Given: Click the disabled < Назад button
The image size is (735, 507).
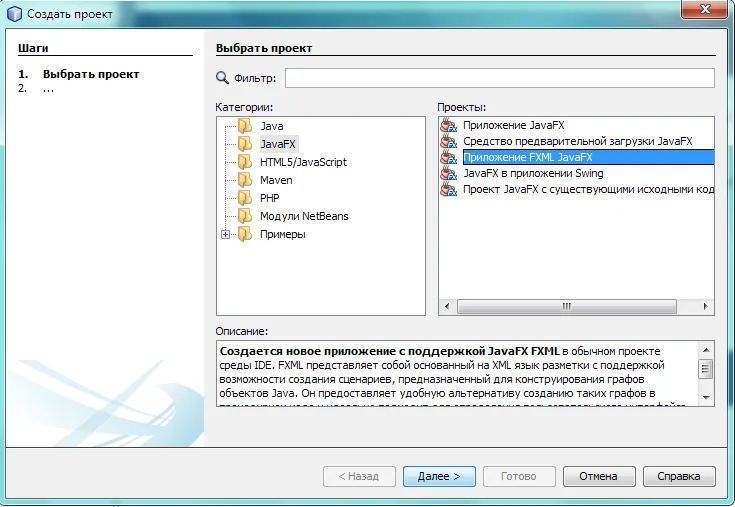Looking at the screenshot, I should (359, 477).
